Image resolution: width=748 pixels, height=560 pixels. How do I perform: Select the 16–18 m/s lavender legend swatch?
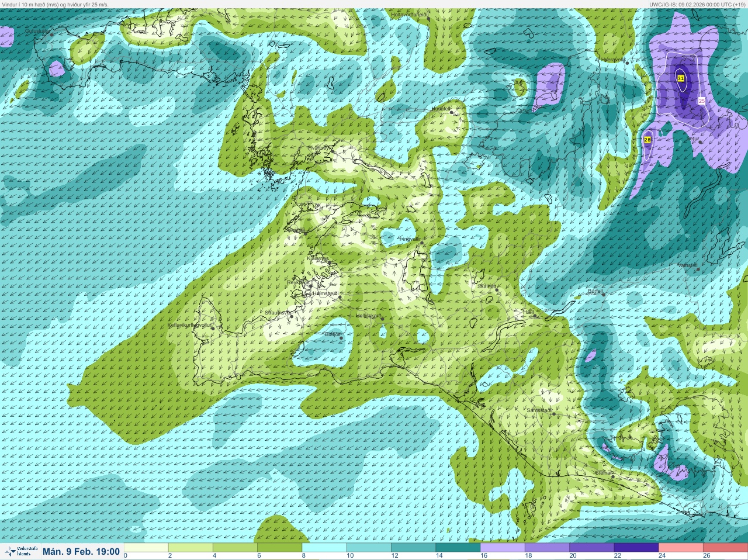pyautogui.click(x=503, y=547)
